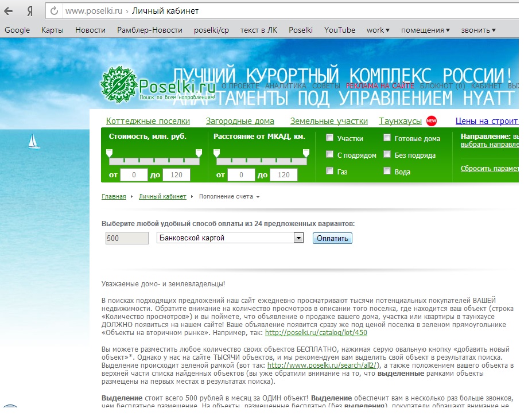Open the СОВЕТЫ menu item
Screen dimensions: 532x420
pyautogui.click(x=326, y=86)
